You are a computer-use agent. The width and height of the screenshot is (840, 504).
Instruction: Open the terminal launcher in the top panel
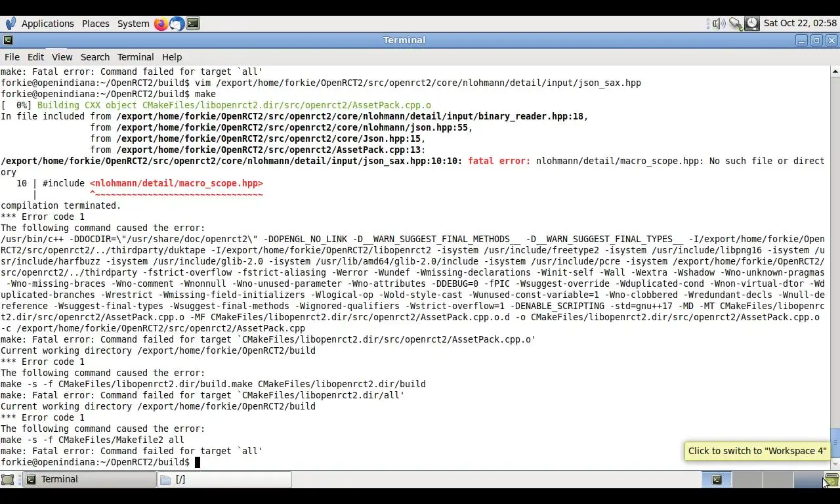pyautogui.click(x=193, y=24)
